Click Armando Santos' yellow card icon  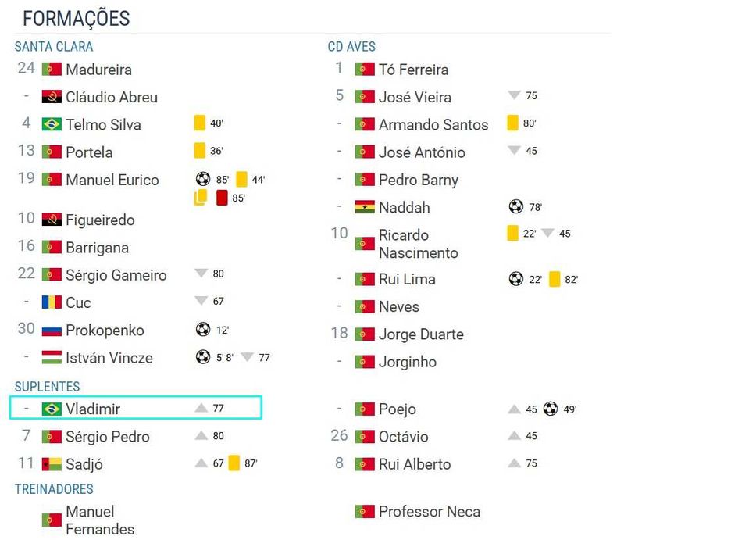[x=513, y=123]
